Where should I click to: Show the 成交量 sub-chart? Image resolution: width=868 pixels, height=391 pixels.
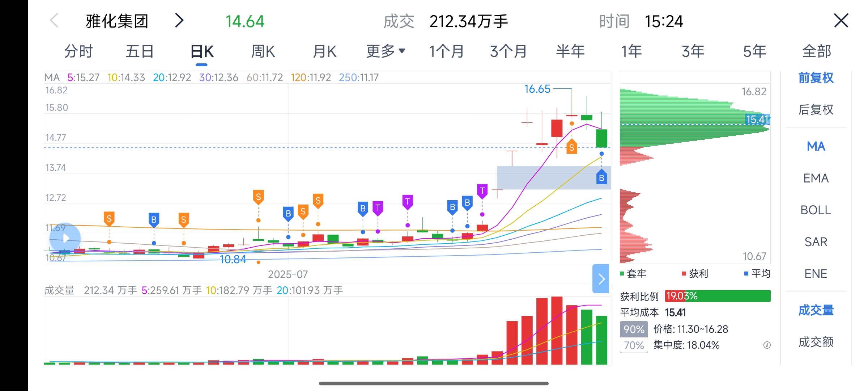point(816,310)
